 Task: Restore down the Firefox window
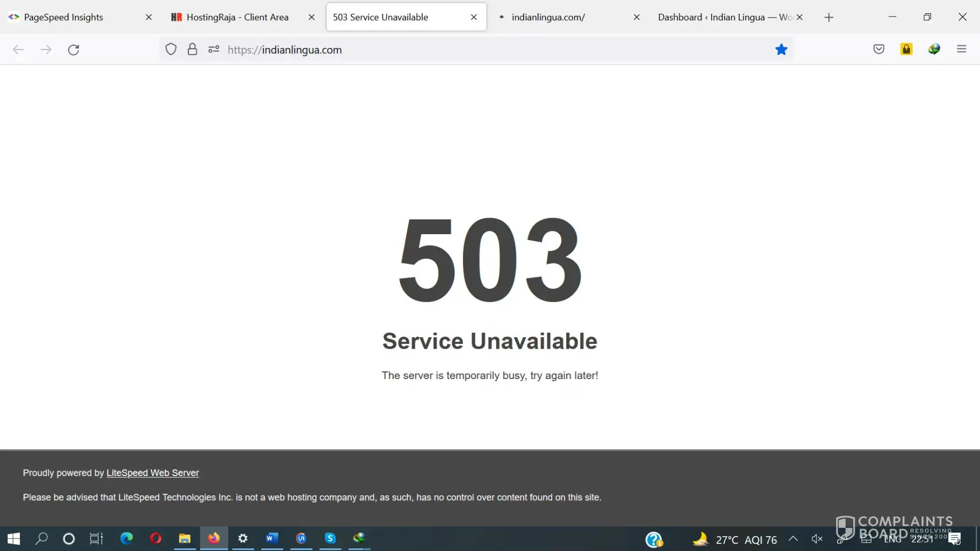tap(927, 17)
